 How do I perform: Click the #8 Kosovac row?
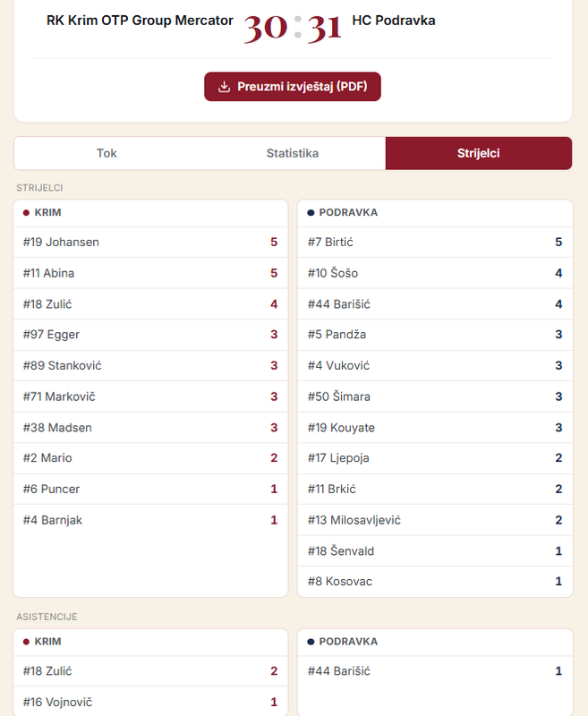[x=435, y=581]
